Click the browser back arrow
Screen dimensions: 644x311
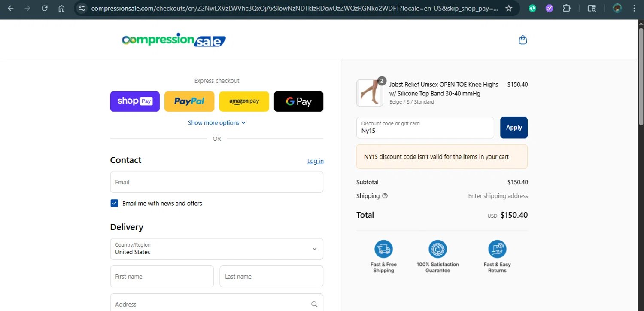coord(11,8)
